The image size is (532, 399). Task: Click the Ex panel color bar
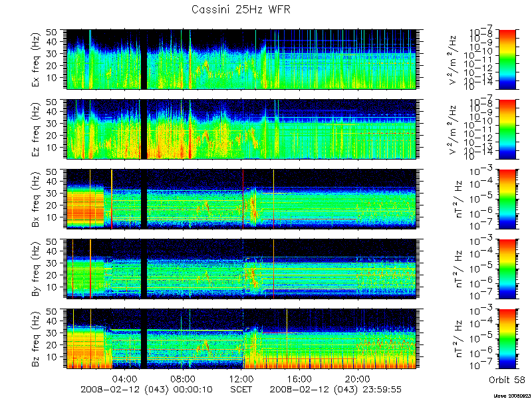click(507, 59)
